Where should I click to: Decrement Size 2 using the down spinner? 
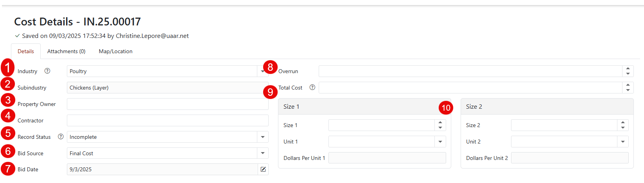[623, 128]
